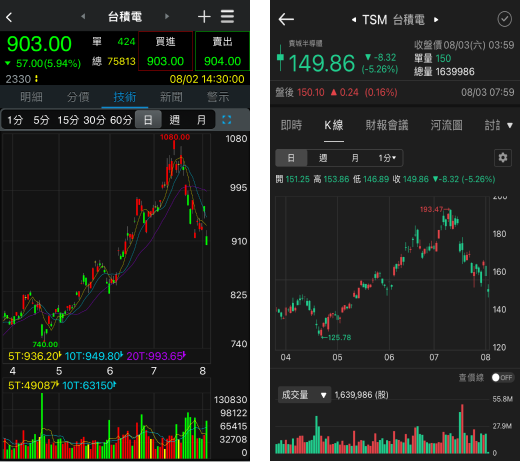This screenshot has width=520, height=462.
Task: Select 週 weekly interval in left app
Action: click(175, 120)
